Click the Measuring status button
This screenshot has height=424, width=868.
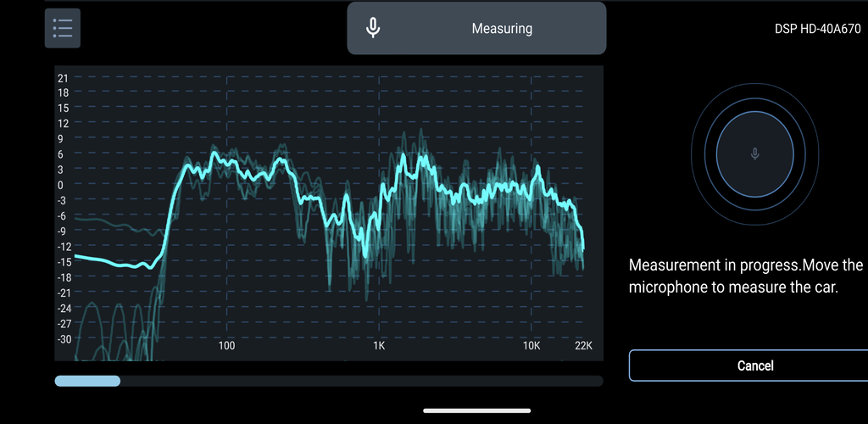pos(476,28)
